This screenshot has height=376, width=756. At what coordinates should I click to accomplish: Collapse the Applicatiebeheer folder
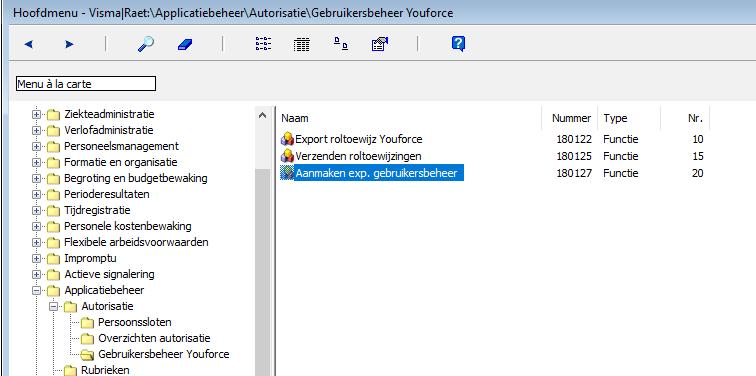[x=36, y=291]
